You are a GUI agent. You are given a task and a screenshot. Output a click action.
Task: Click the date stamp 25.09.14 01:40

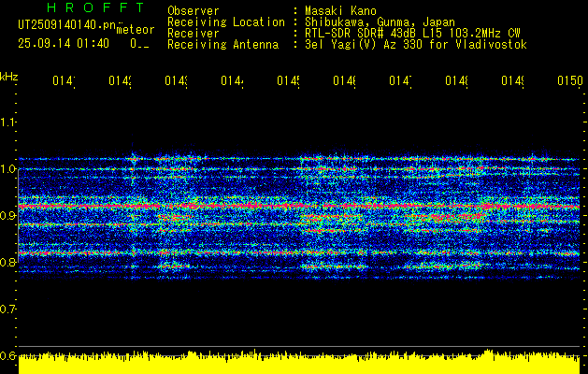click(64, 44)
